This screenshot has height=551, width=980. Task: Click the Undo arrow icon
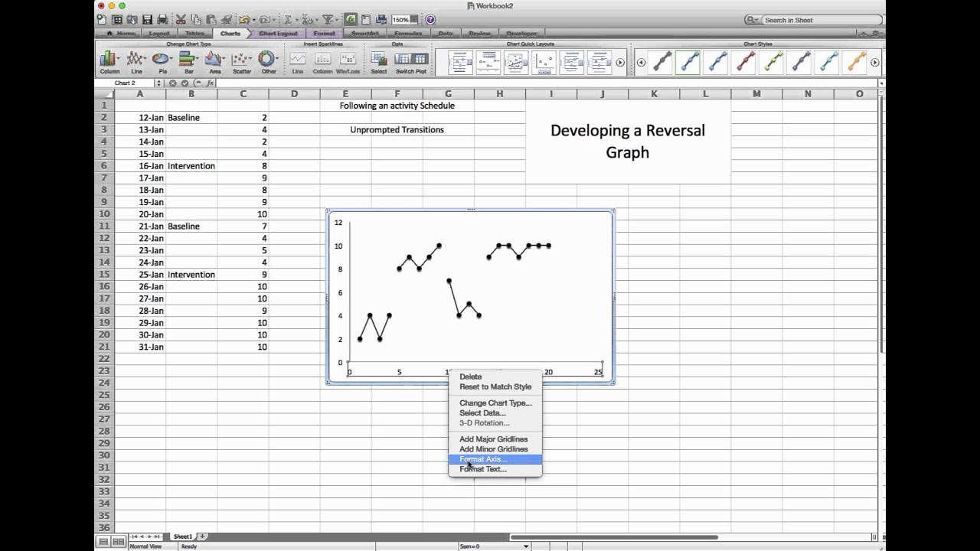tap(243, 20)
